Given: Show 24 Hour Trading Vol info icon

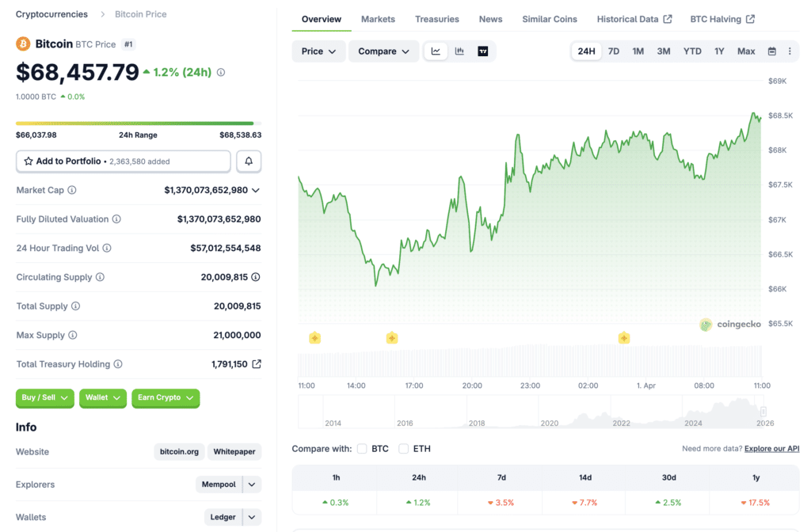Looking at the screenshot, I should [x=107, y=248].
